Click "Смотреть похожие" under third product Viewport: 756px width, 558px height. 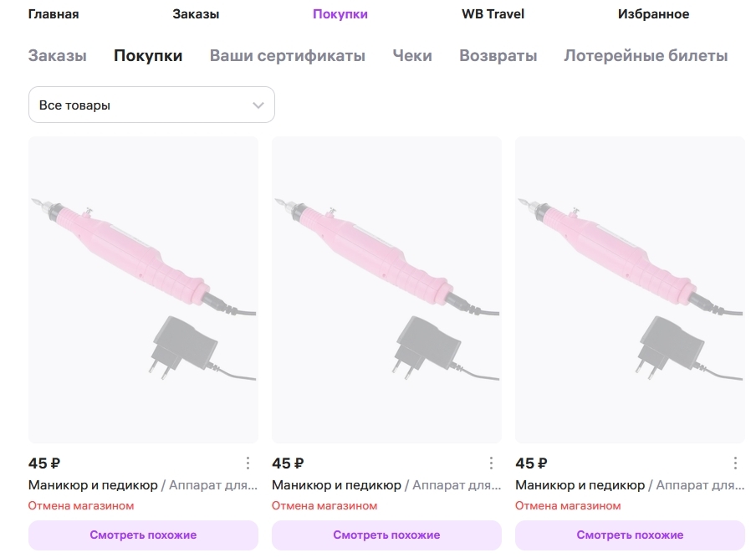click(x=630, y=535)
